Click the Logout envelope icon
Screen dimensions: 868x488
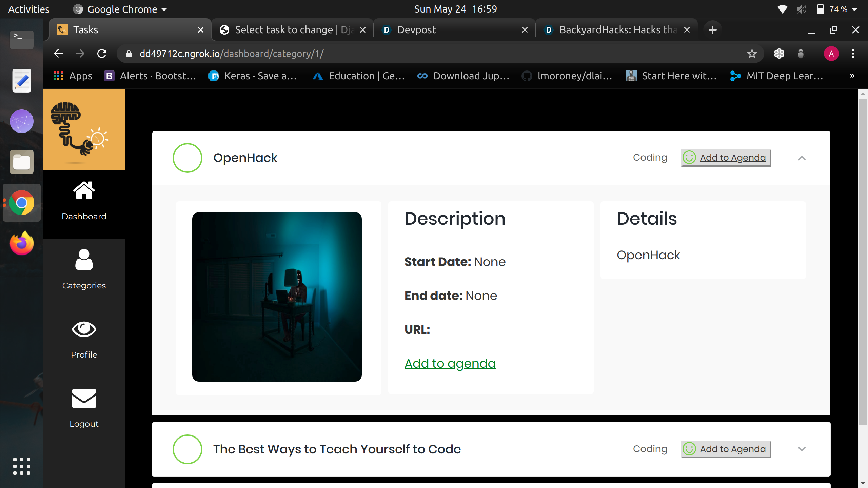(84, 399)
